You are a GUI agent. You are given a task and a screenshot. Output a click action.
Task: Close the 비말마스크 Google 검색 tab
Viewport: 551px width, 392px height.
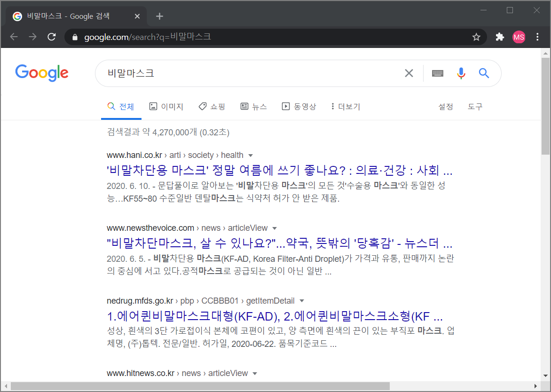137,16
